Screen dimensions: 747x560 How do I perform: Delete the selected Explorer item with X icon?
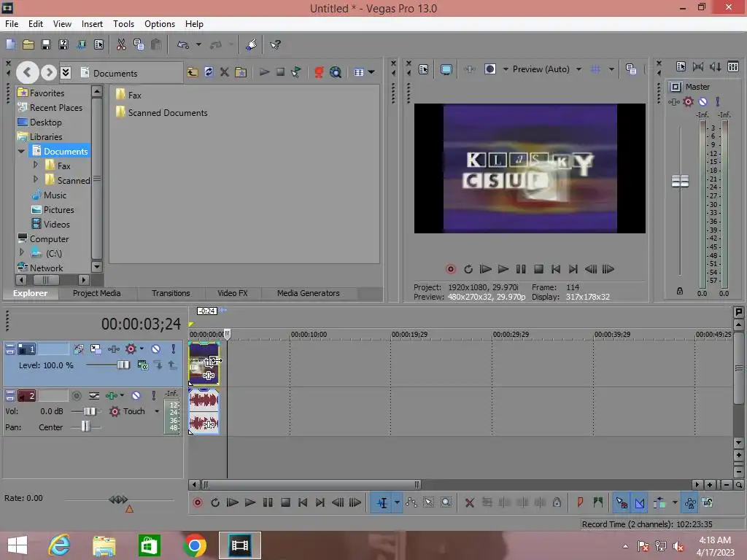[225, 72]
